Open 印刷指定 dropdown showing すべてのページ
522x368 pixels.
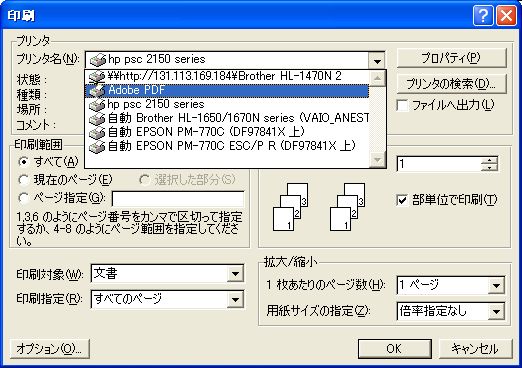235,299
